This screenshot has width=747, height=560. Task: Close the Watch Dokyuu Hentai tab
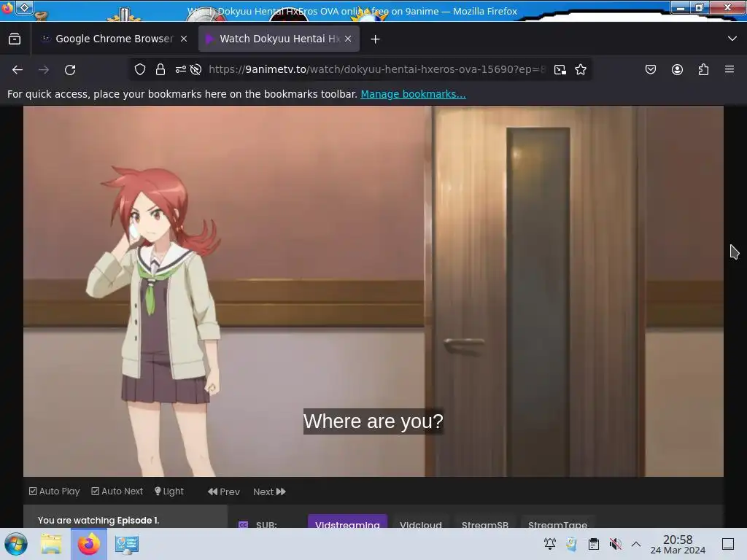tap(348, 39)
